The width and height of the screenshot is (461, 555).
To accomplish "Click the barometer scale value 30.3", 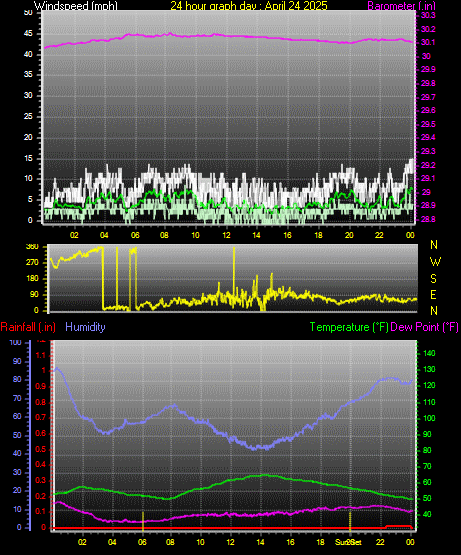I will (x=428, y=15).
